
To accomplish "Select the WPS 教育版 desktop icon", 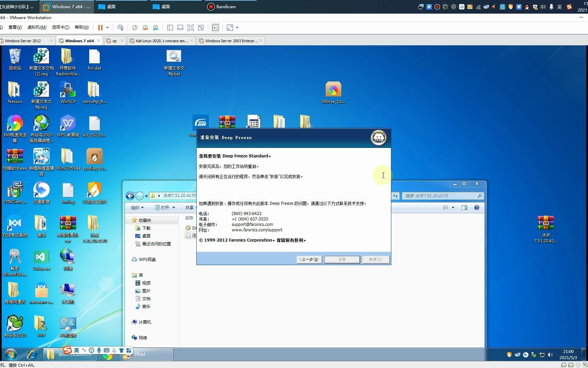I will tap(68, 126).
